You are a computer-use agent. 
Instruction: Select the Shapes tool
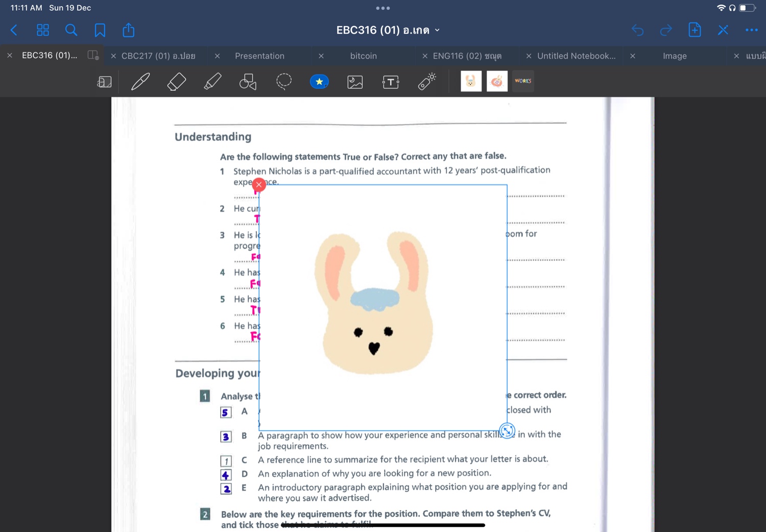coord(248,82)
